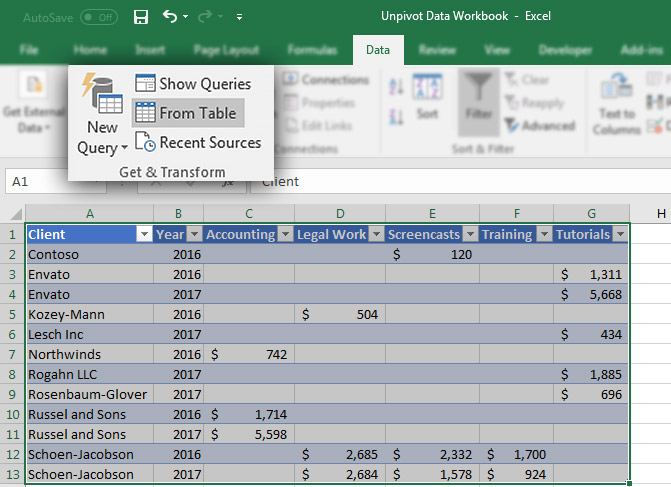
Task: Click the cell containing Rosenbaum-Glover
Action: (89, 395)
